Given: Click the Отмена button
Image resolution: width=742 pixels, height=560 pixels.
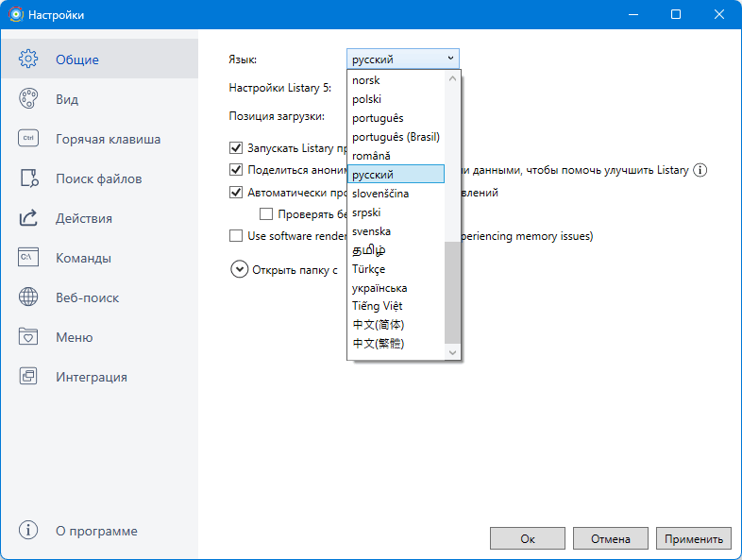Looking at the screenshot, I should tap(611, 538).
